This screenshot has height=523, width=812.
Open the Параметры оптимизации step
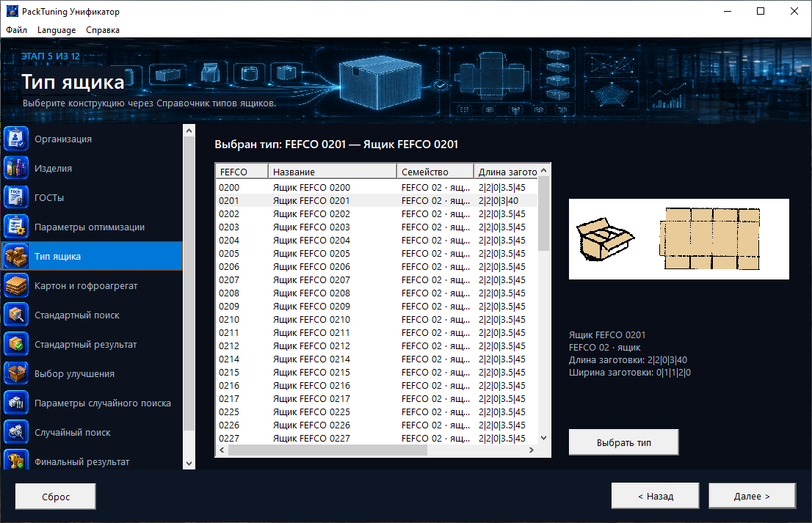93,227
